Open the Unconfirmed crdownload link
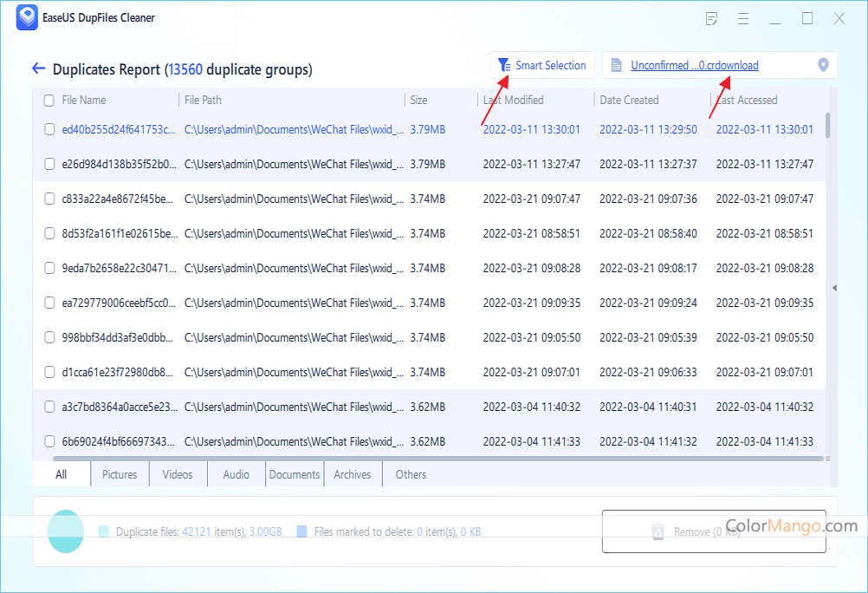Screen dimensions: 868x593 pyautogui.click(x=694, y=65)
